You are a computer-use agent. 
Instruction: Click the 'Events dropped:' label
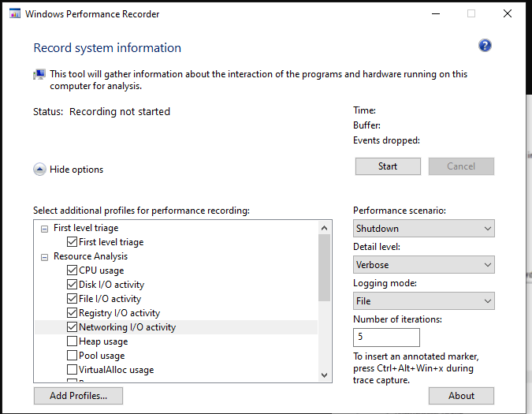pos(386,140)
